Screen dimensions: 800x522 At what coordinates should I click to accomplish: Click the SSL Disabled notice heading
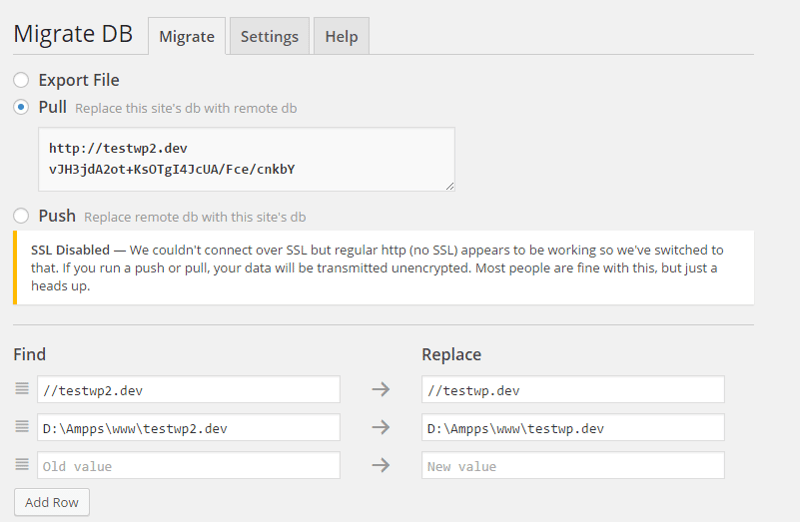(70, 250)
